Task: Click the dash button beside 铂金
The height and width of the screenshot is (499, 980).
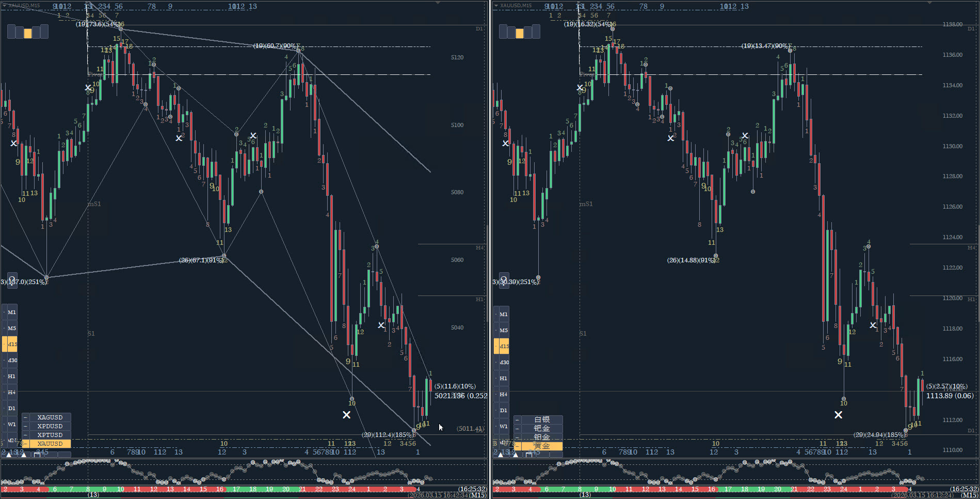Action: [517, 437]
